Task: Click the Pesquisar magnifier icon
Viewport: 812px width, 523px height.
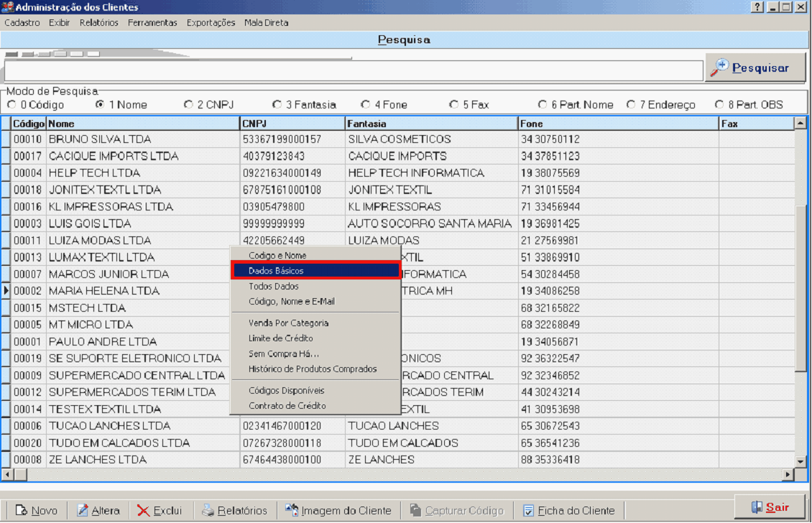Action: pyautogui.click(x=719, y=68)
